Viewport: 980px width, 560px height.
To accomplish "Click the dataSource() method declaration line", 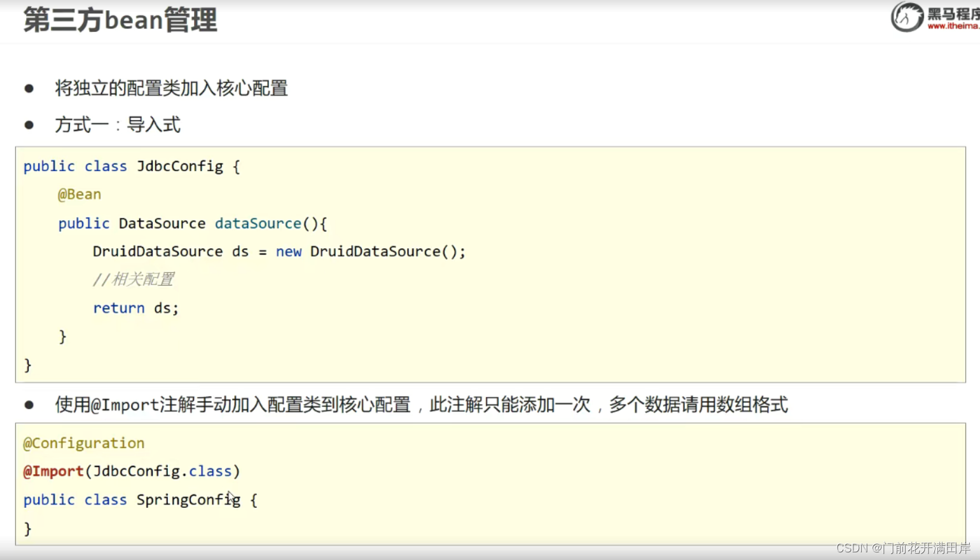I will point(193,223).
